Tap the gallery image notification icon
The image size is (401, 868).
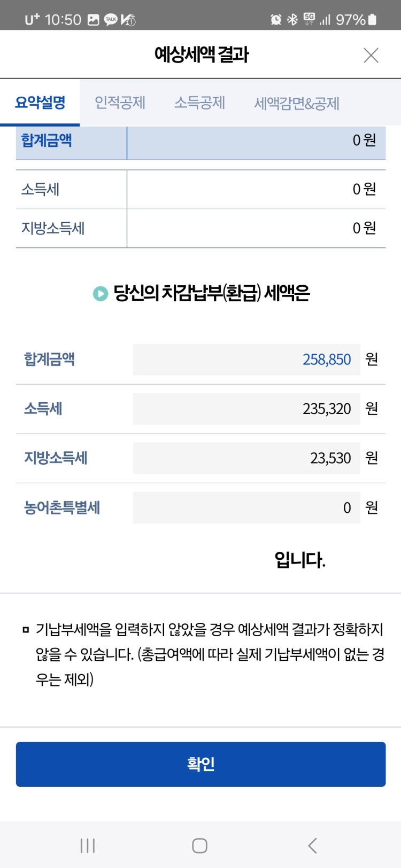93,20
